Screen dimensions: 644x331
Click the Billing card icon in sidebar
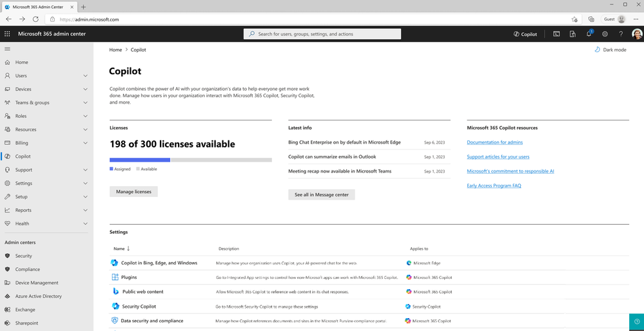tap(7, 143)
